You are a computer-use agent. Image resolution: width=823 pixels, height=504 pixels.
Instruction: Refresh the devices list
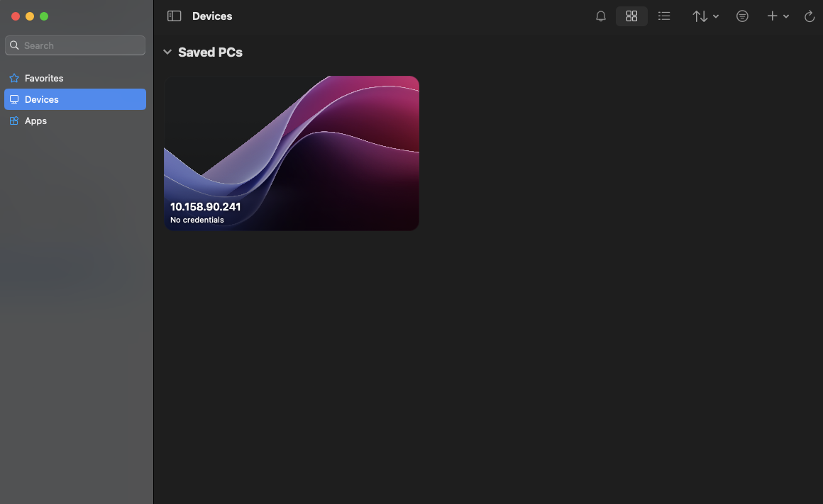tap(810, 16)
